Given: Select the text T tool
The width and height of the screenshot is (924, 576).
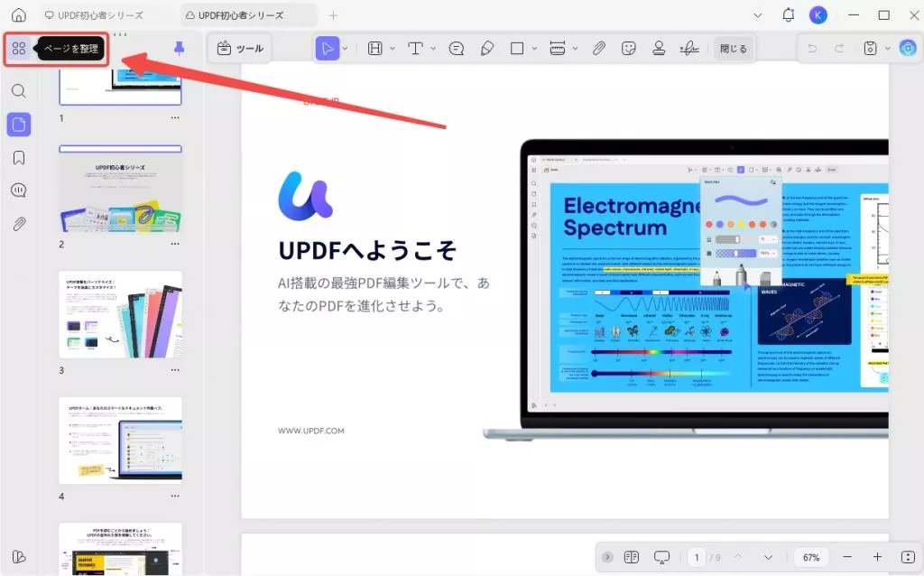Looking at the screenshot, I should point(415,49).
